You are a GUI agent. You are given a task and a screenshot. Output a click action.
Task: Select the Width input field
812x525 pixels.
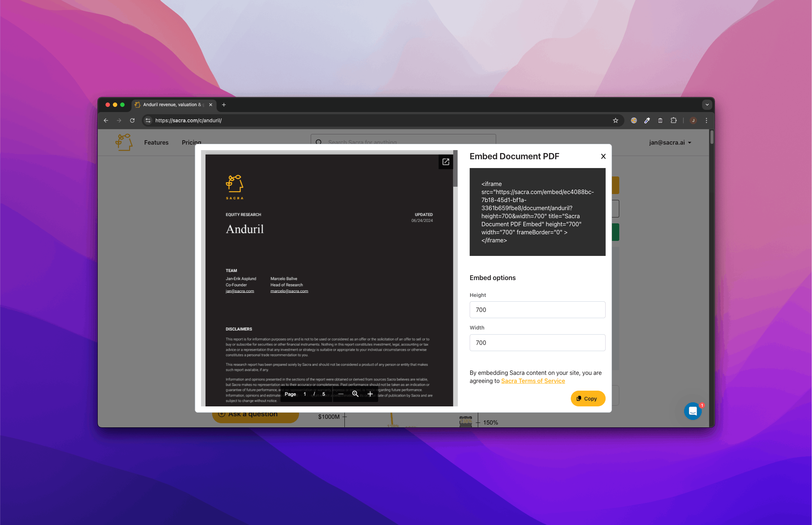click(x=538, y=342)
